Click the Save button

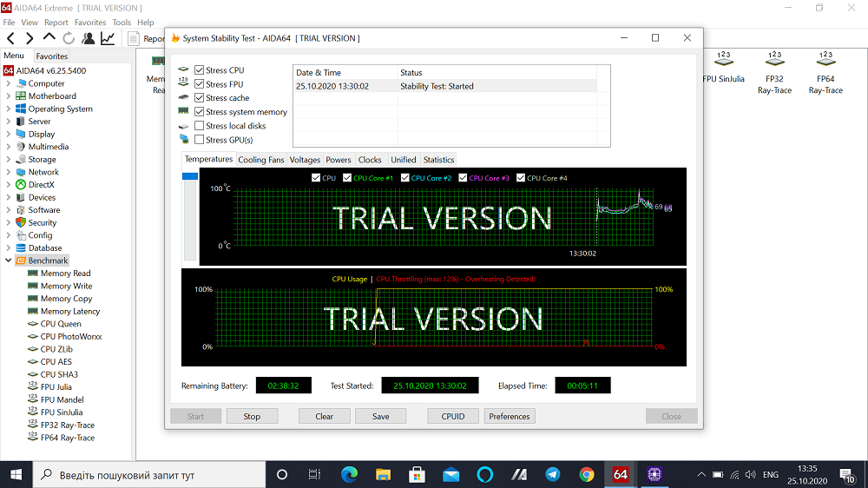(x=381, y=416)
